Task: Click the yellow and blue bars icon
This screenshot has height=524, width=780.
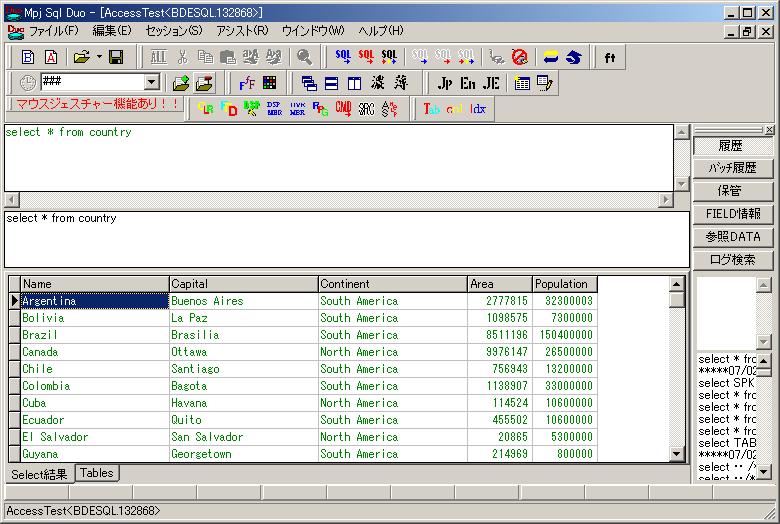Action: click(x=551, y=57)
